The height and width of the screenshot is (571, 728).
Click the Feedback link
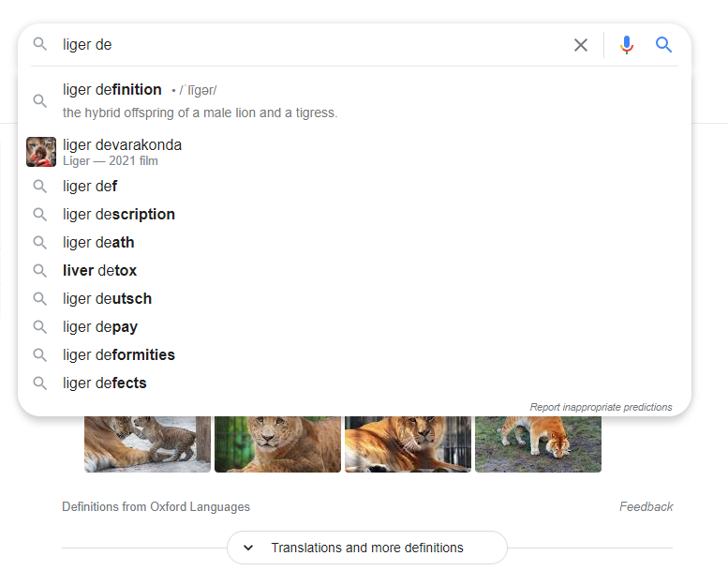point(646,506)
